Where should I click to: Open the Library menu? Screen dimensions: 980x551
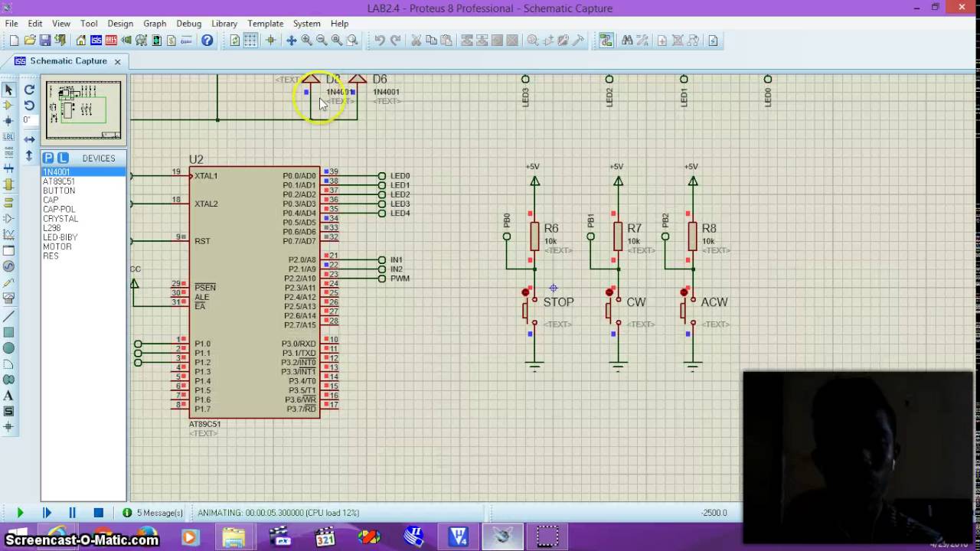coord(224,24)
